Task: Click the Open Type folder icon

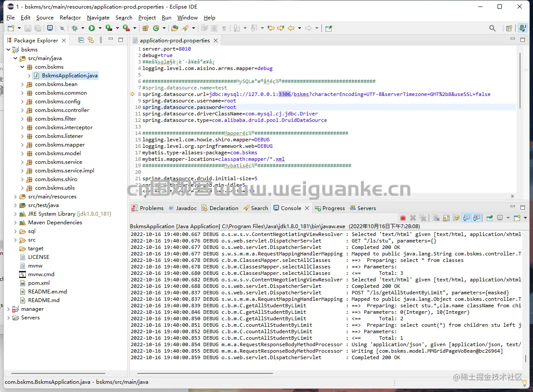Action: (174, 28)
